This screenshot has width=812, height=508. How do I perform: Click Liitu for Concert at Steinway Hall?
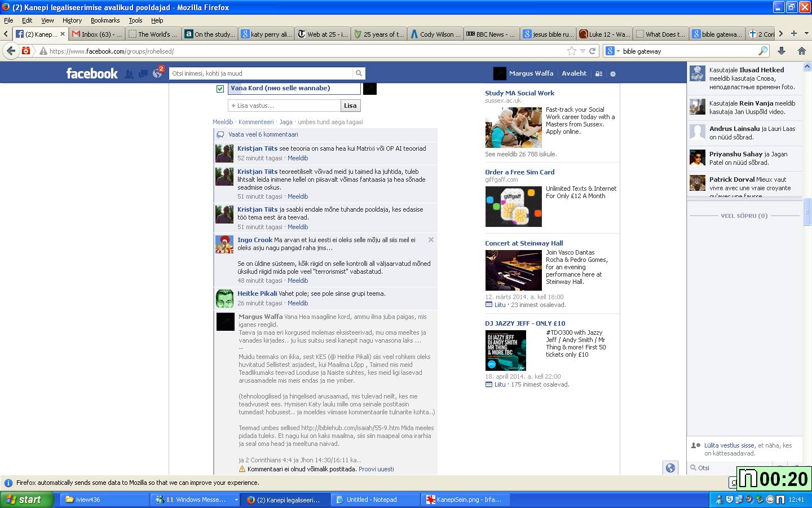click(500, 305)
